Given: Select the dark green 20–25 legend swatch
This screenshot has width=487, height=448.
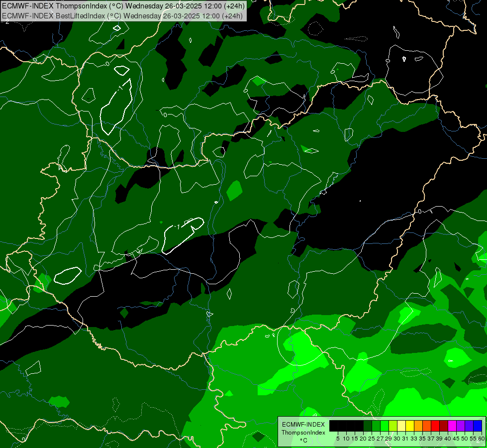Looking at the screenshot, I should (x=368, y=426).
